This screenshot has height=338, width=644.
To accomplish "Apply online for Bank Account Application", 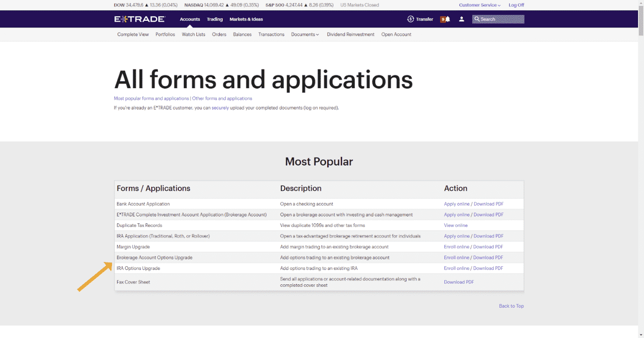I will pyautogui.click(x=457, y=204).
